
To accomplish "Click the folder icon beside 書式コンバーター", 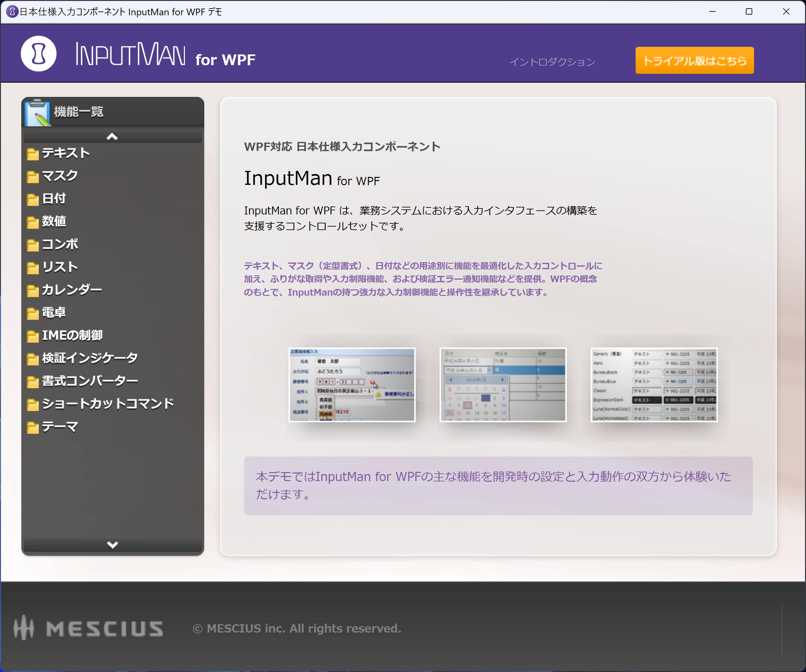I will (x=33, y=382).
